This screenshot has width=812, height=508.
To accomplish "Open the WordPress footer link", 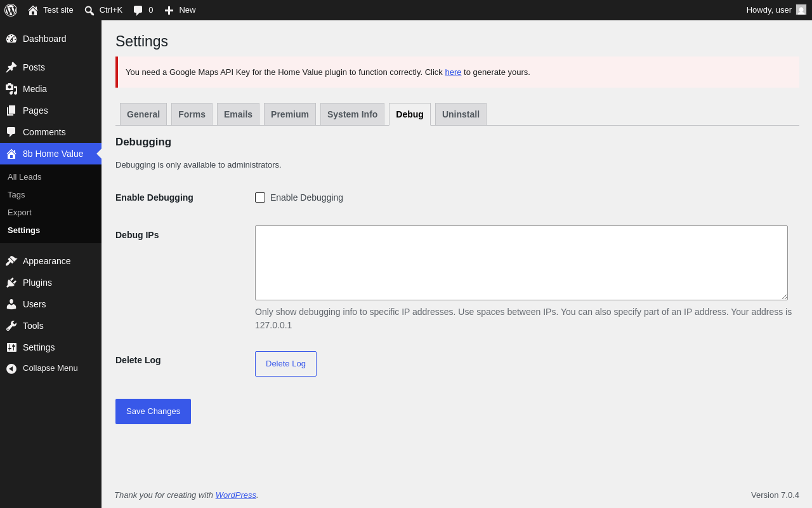I will 236,495.
